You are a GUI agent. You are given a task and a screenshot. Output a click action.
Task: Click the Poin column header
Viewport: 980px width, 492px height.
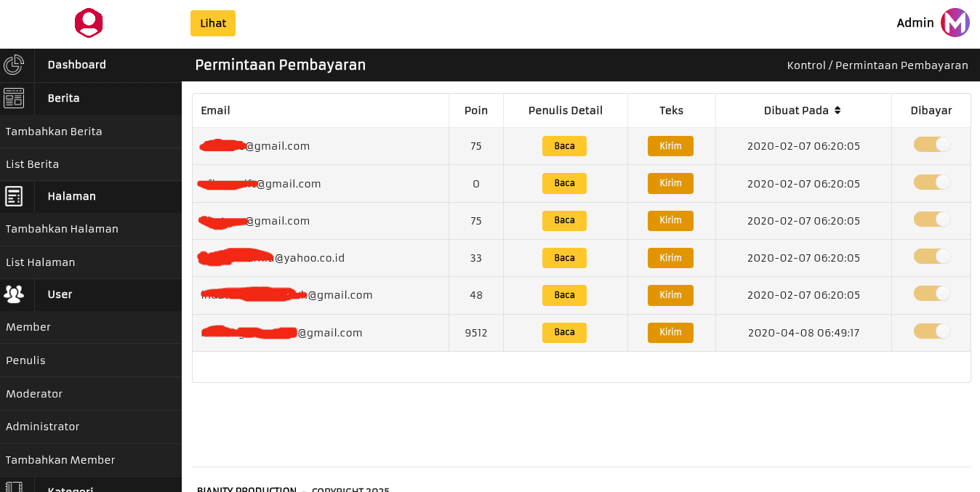[x=476, y=110]
